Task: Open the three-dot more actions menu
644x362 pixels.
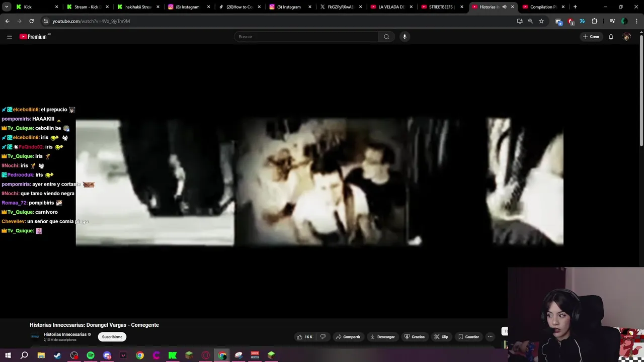Action: tap(490, 337)
